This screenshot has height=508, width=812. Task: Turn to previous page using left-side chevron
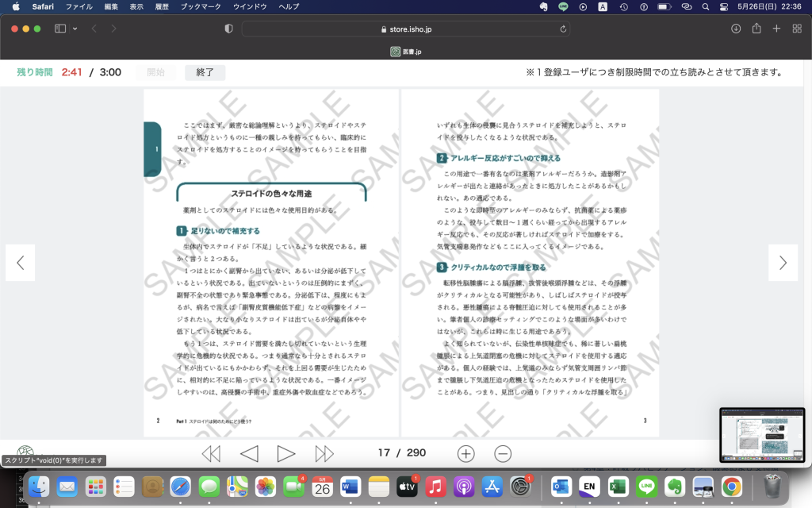click(x=21, y=263)
